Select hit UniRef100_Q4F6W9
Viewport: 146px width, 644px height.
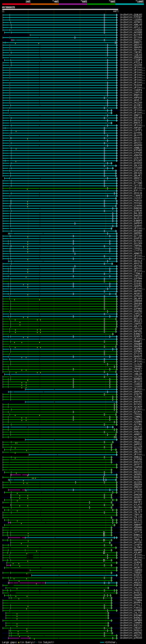pyautogui.click(x=131, y=439)
